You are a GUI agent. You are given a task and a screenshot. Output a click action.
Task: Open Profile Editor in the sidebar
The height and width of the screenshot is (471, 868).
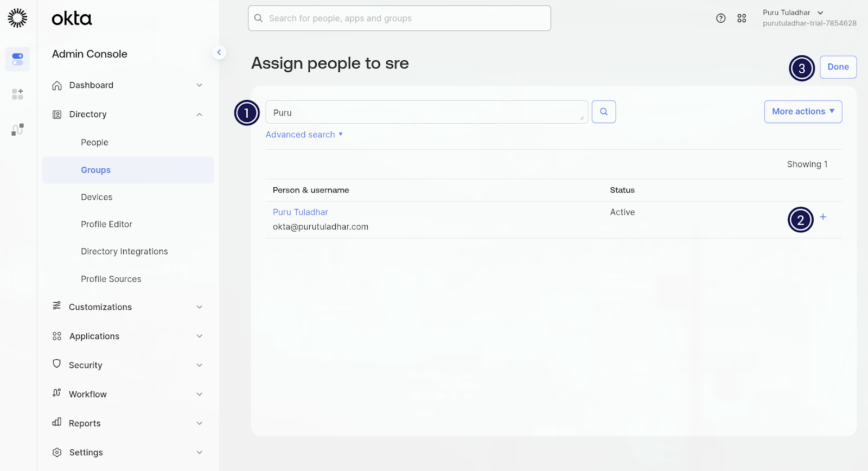pos(106,225)
